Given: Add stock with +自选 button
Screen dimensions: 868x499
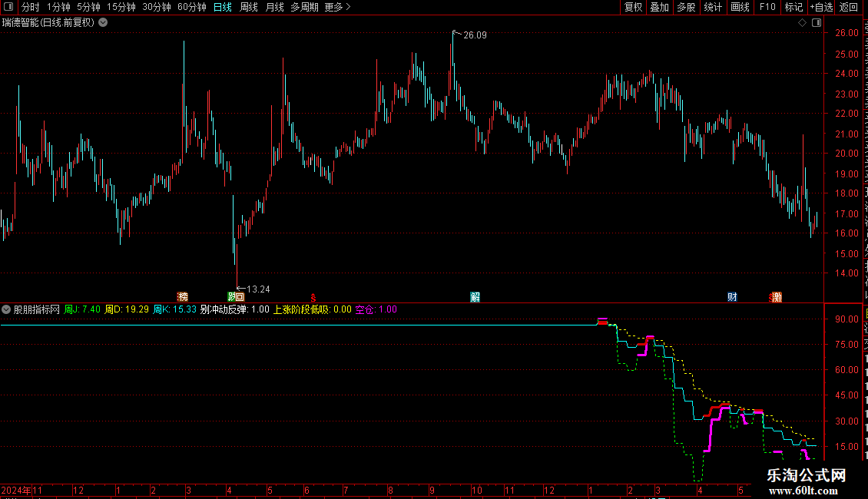Looking at the screenshot, I should (821, 7).
